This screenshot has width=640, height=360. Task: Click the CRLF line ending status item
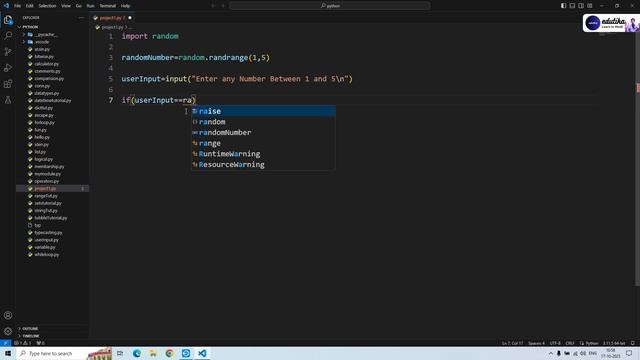point(570,343)
